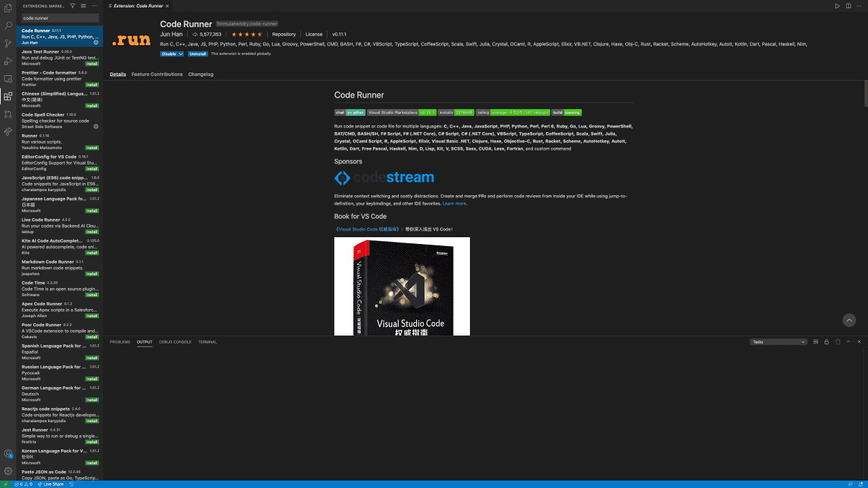Toggle output scroll lock
This screenshot has width=868, height=488.
pos(827,342)
